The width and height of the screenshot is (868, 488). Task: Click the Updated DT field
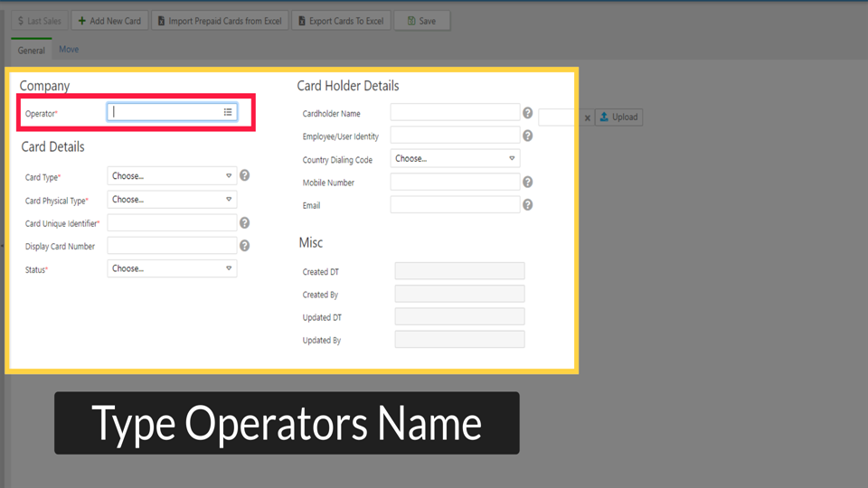point(459,316)
